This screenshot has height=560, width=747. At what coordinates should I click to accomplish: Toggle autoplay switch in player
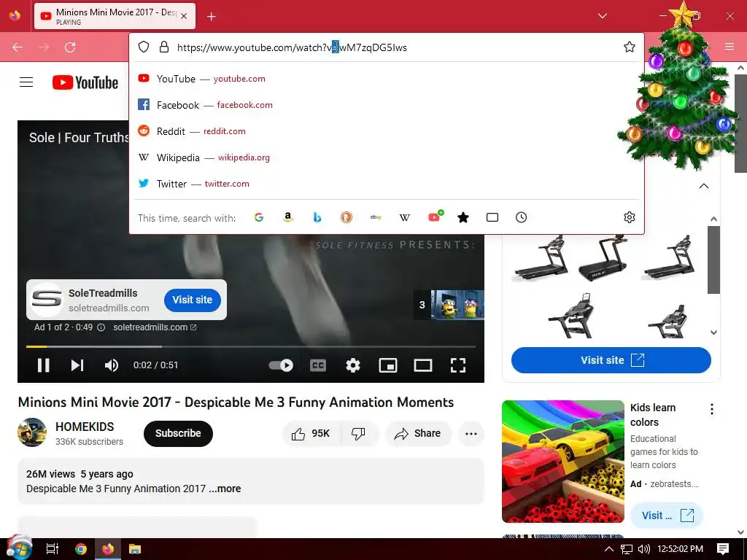click(281, 365)
